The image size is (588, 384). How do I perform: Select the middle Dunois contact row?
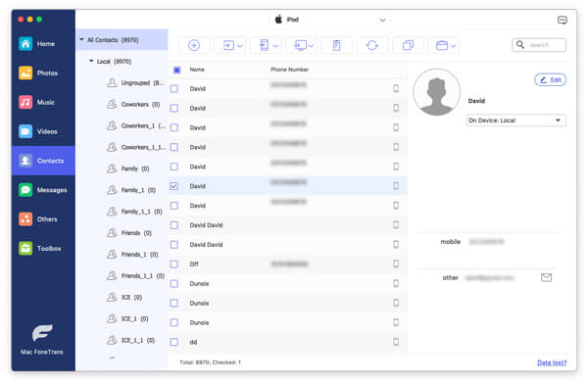point(287,303)
